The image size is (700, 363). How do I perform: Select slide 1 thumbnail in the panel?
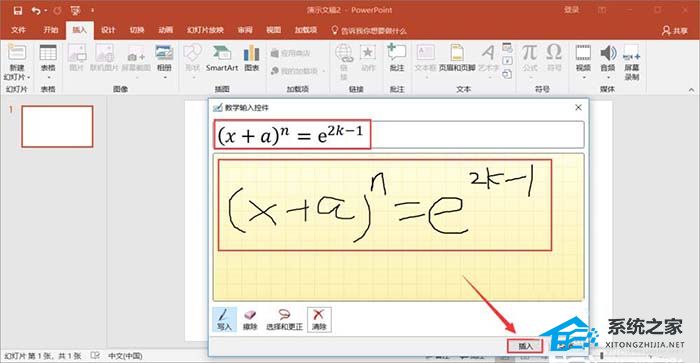point(57,126)
